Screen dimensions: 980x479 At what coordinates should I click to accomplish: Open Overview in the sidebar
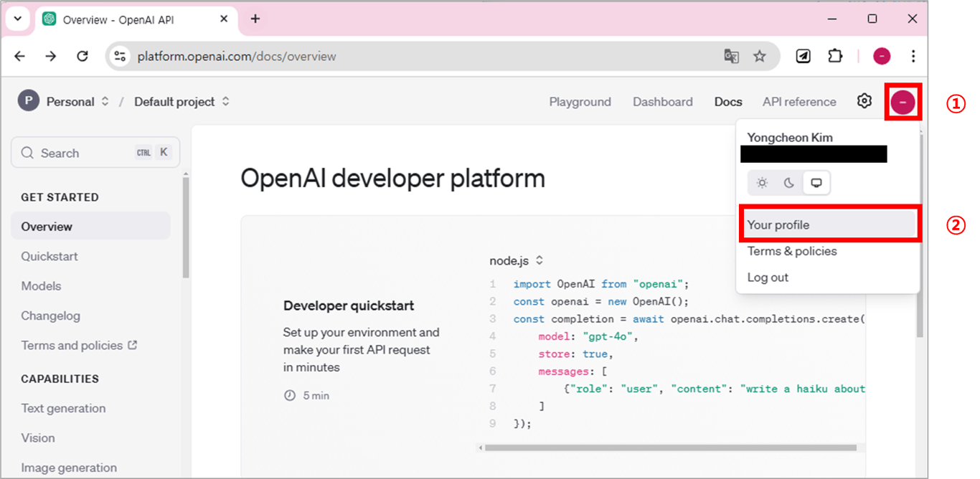click(x=90, y=227)
